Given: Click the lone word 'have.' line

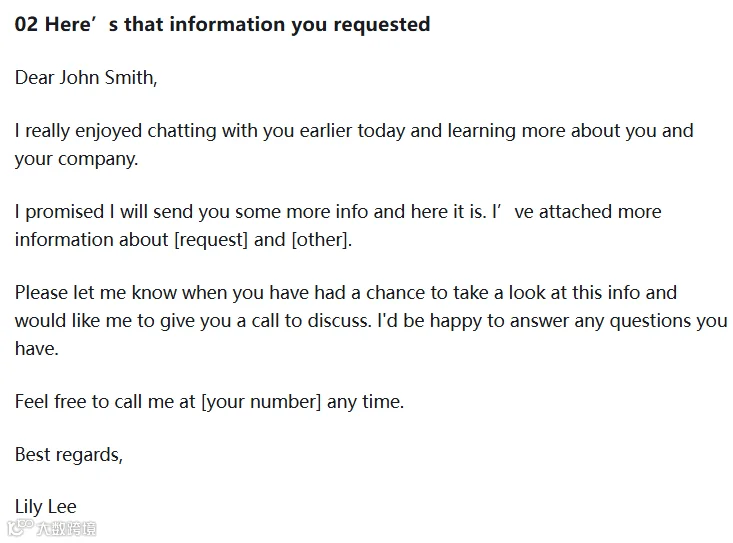Looking at the screenshot, I should (37, 349).
